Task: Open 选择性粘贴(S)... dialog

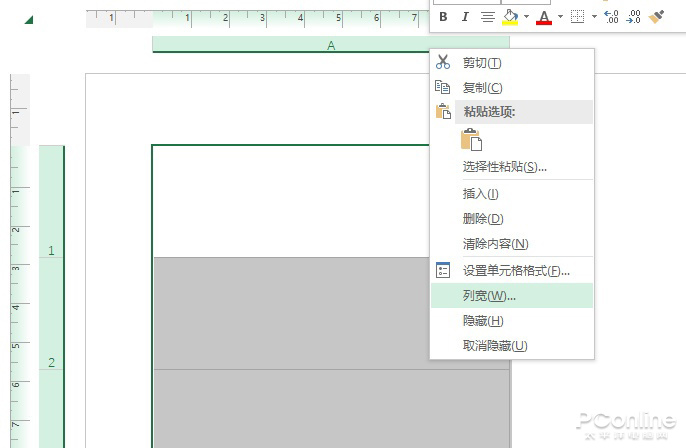Action: [512, 167]
